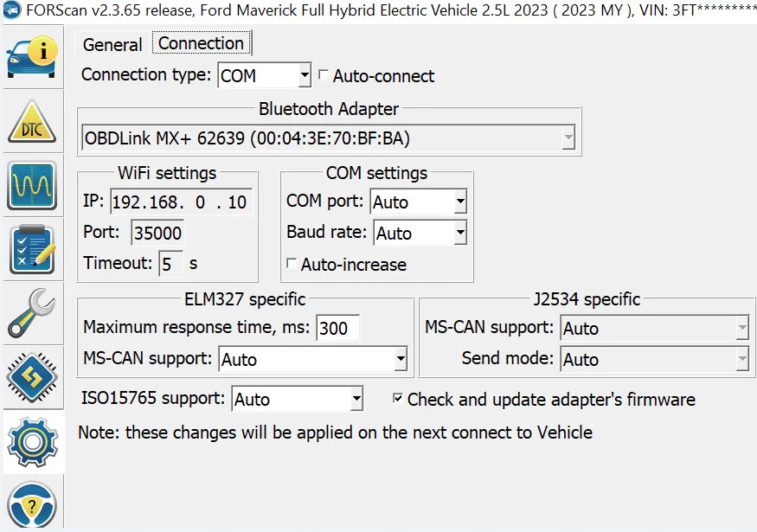Click the Maximum response time field
Viewport: 757px width, 532px height.
tap(337, 328)
